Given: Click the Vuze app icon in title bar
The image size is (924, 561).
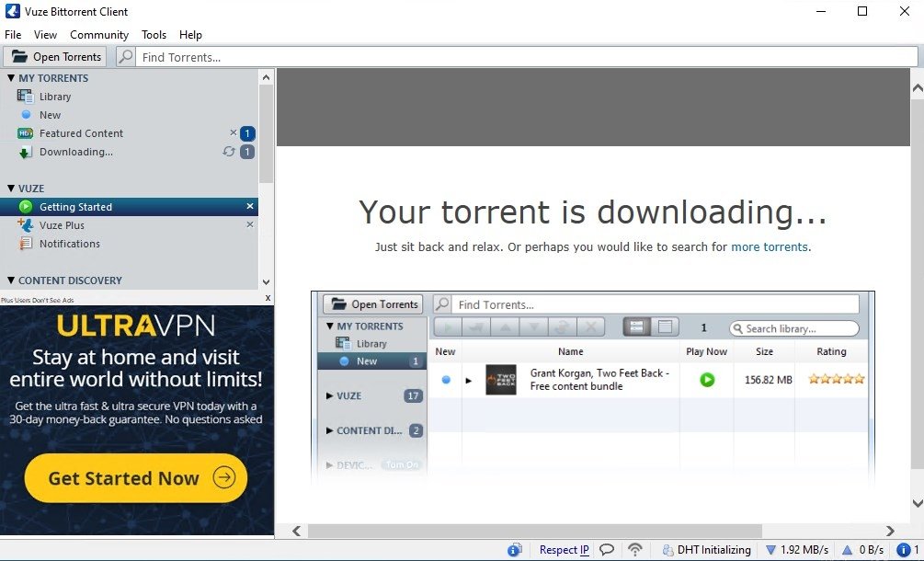Looking at the screenshot, I should pos(12,11).
